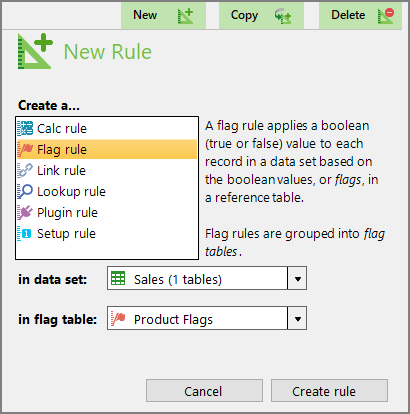Click the Calc rule calculator icon
410x414 pixels.
click(x=25, y=128)
